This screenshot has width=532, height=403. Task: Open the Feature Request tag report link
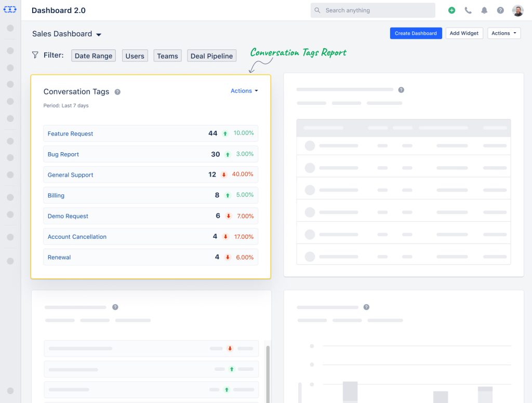coord(70,133)
